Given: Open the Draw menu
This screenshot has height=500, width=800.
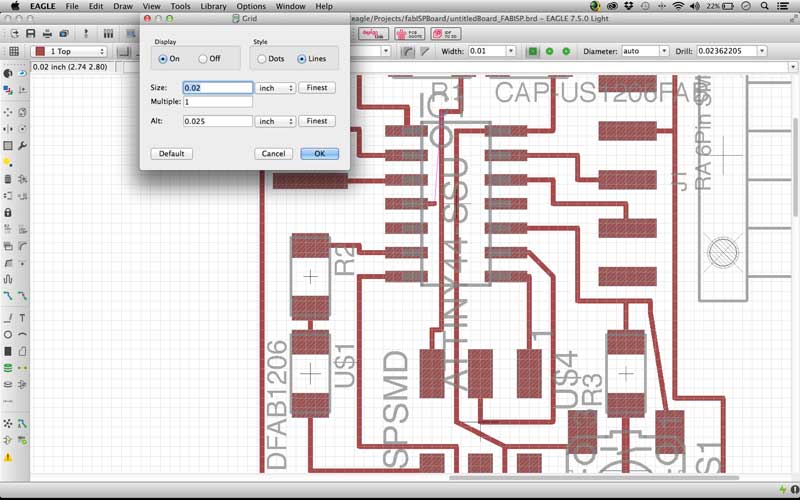Looking at the screenshot, I should [x=123, y=6].
